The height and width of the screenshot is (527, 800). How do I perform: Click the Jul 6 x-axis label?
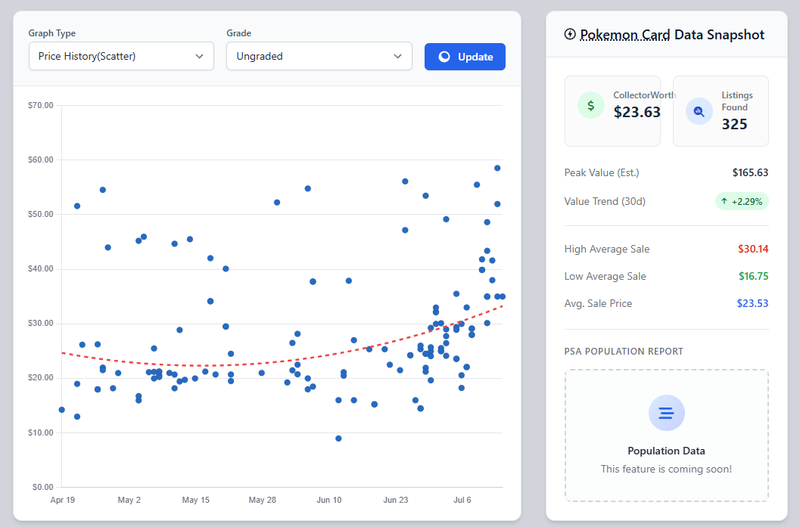(462, 500)
